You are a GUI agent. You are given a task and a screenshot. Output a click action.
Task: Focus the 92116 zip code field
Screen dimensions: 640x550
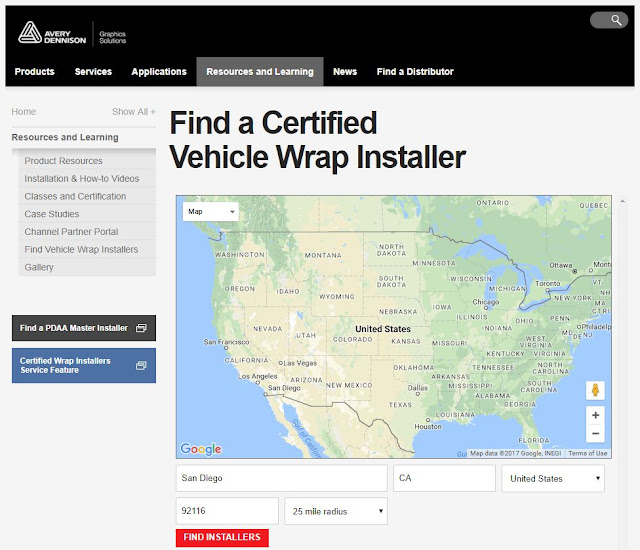coord(227,511)
